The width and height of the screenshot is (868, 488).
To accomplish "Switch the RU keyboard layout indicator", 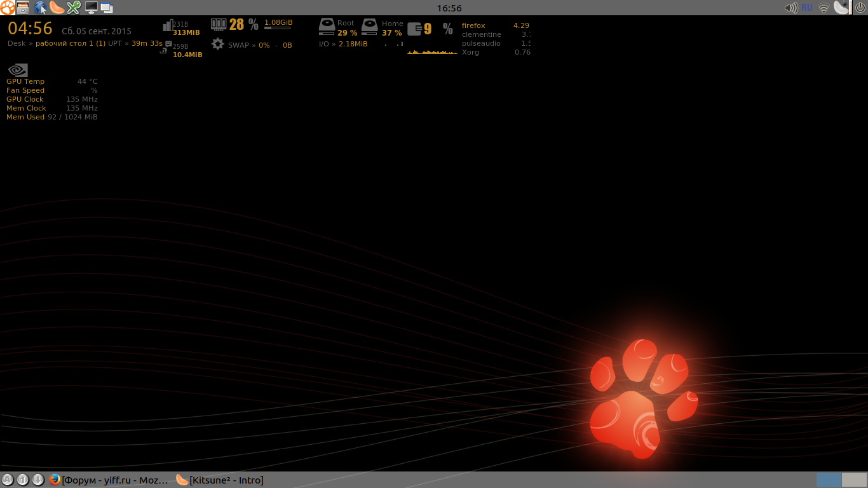I will click(x=807, y=8).
